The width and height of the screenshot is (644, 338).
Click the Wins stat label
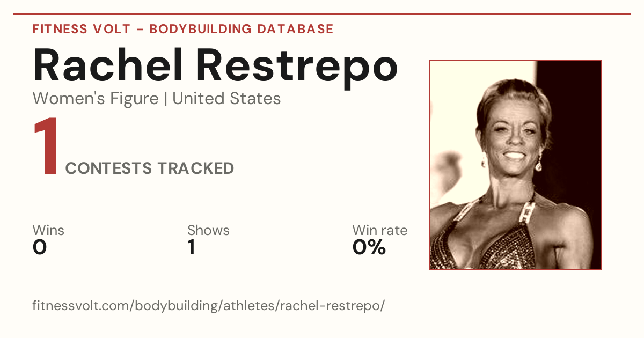pos(48,231)
